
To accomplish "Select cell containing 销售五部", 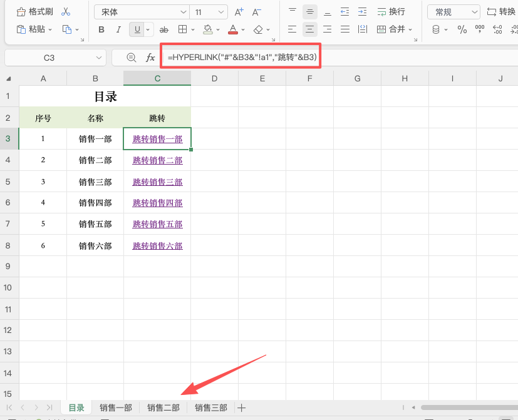I will pyautogui.click(x=95, y=224).
